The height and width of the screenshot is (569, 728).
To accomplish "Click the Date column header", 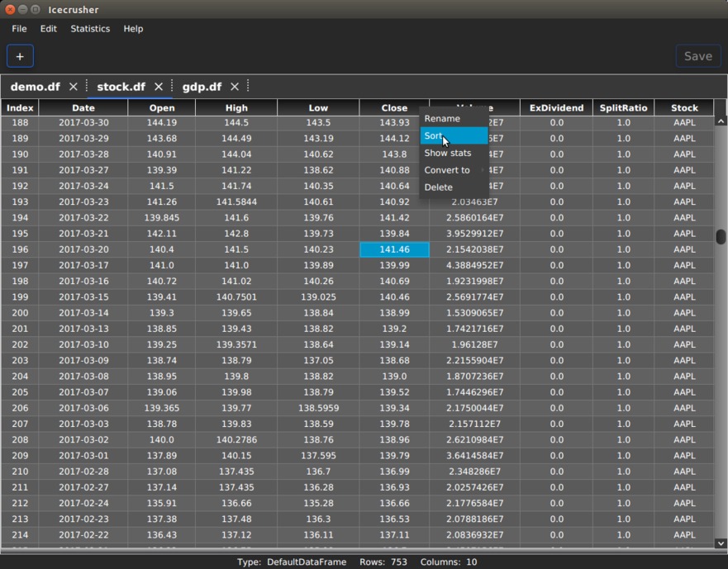I will click(83, 108).
